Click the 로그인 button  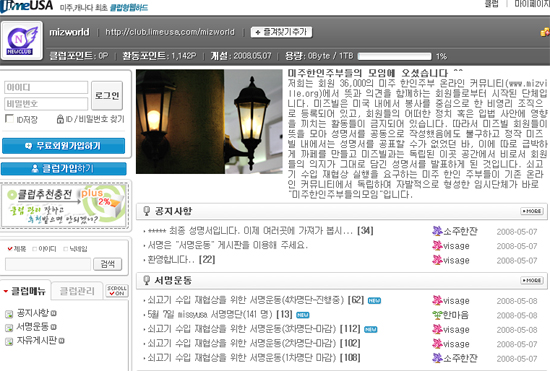coord(107,95)
